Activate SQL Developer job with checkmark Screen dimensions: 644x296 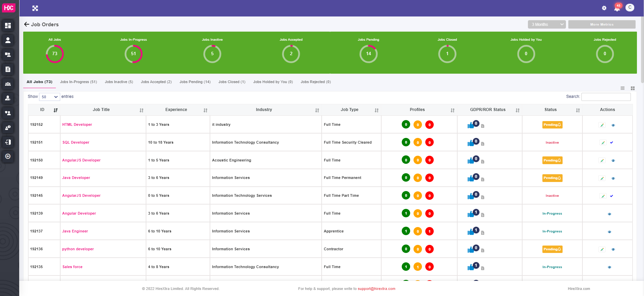tap(612, 143)
